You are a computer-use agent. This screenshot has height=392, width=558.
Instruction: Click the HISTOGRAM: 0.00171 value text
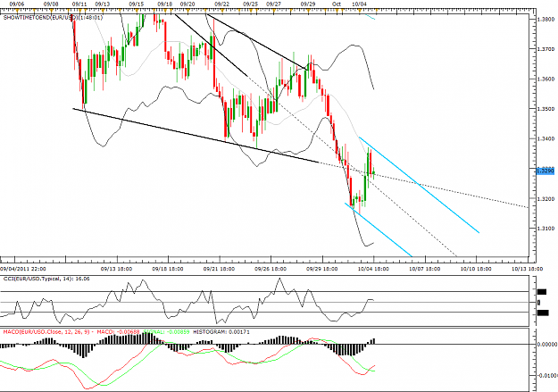pyautogui.click(x=221, y=332)
